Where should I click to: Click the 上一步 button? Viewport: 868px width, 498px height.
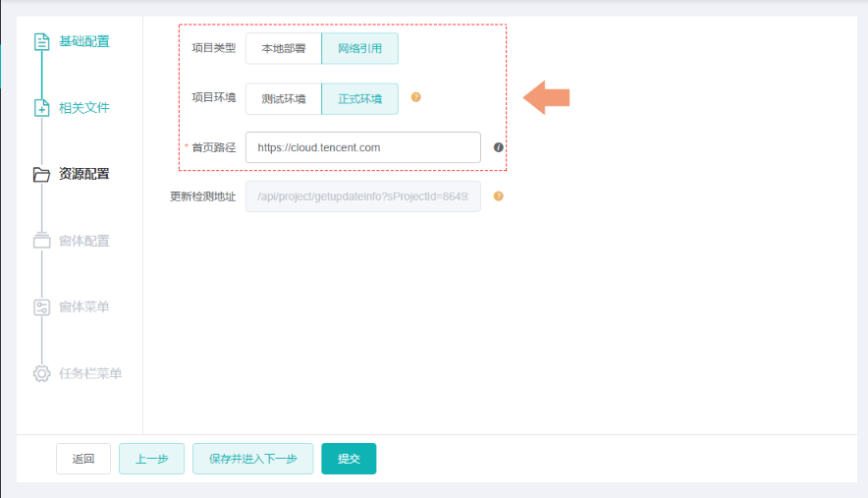tap(151, 459)
